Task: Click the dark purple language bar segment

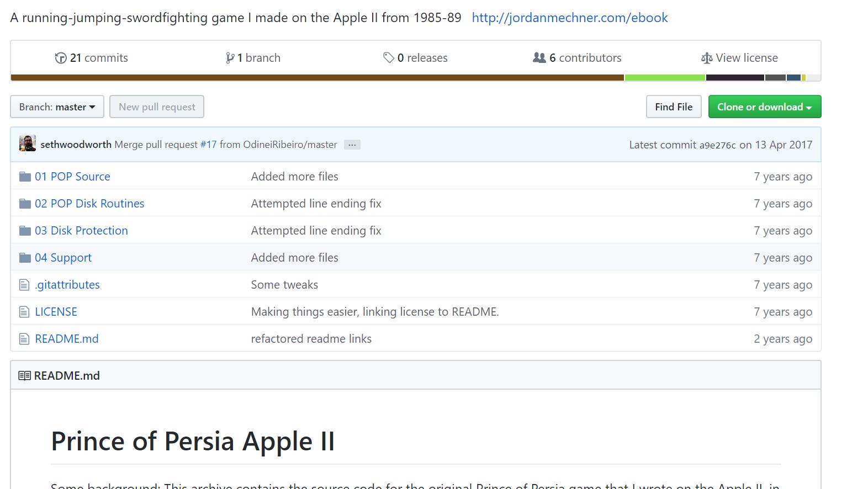Action: [735, 78]
